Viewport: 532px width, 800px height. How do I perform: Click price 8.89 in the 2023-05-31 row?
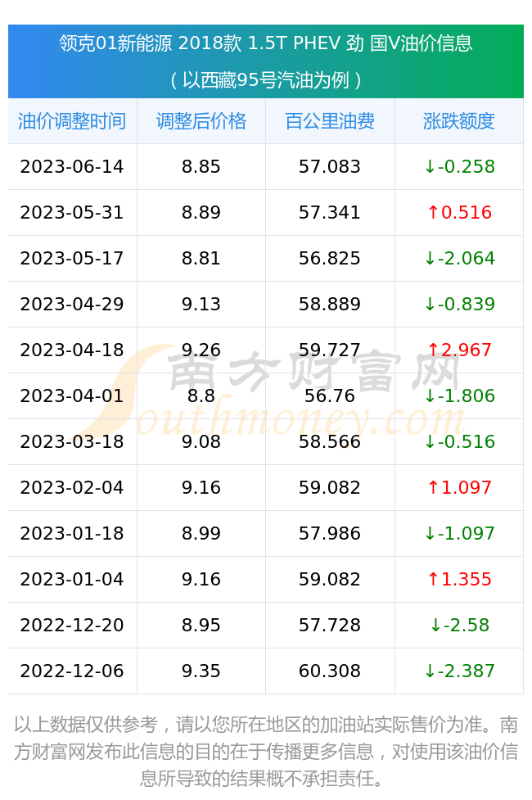201,212
